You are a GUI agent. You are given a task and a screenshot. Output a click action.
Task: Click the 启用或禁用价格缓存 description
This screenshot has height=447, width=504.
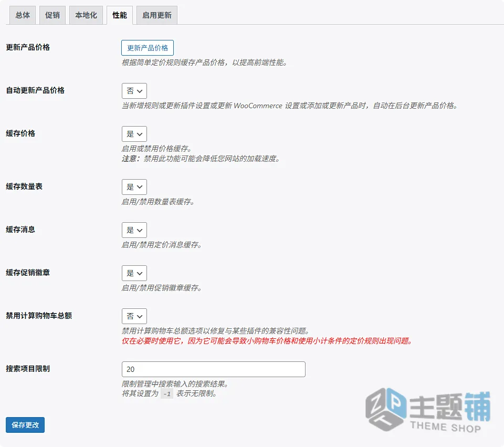click(157, 149)
